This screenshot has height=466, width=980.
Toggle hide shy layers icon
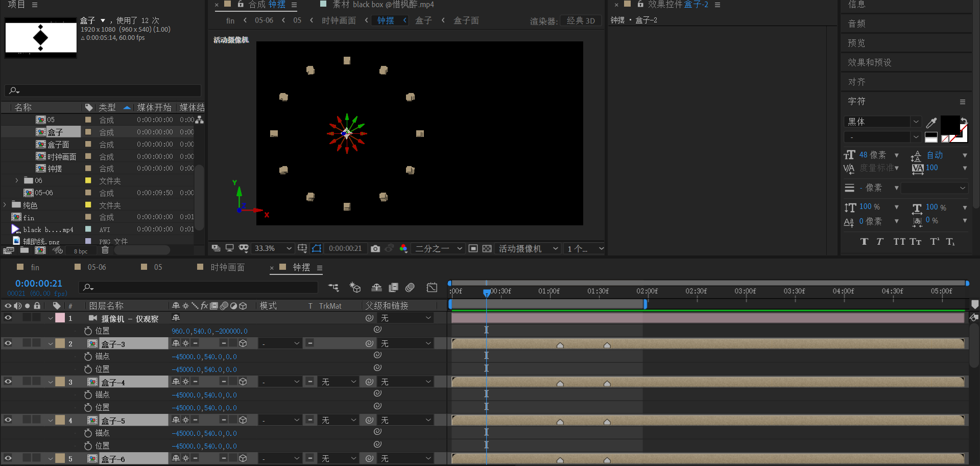tap(376, 288)
